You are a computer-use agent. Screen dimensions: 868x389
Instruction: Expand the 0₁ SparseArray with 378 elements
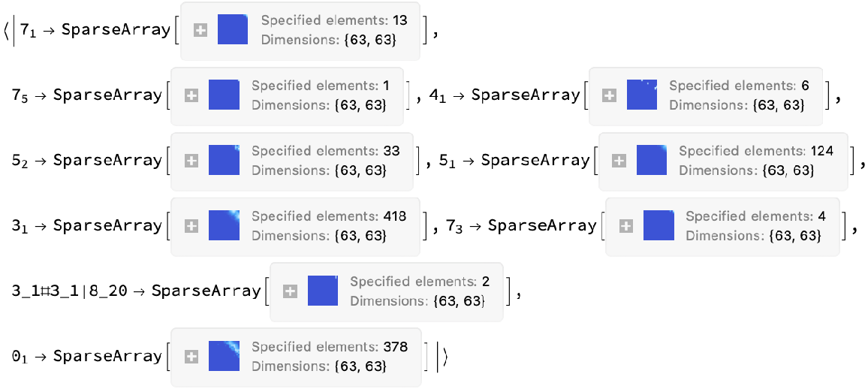point(191,356)
